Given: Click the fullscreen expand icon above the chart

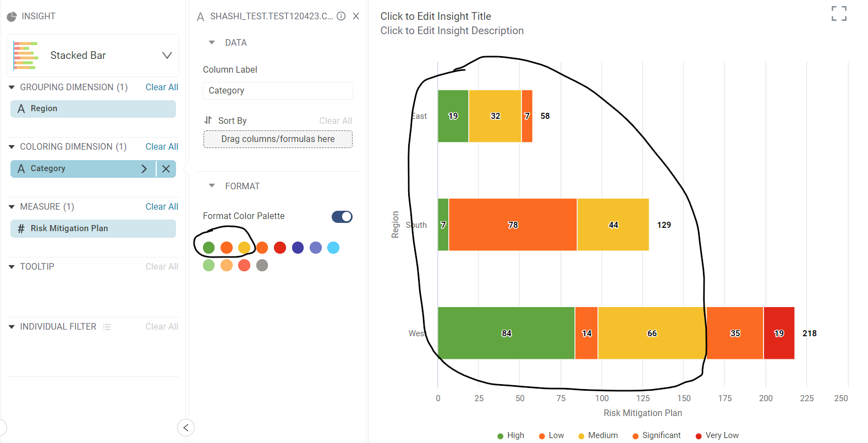Looking at the screenshot, I should (839, 13).
